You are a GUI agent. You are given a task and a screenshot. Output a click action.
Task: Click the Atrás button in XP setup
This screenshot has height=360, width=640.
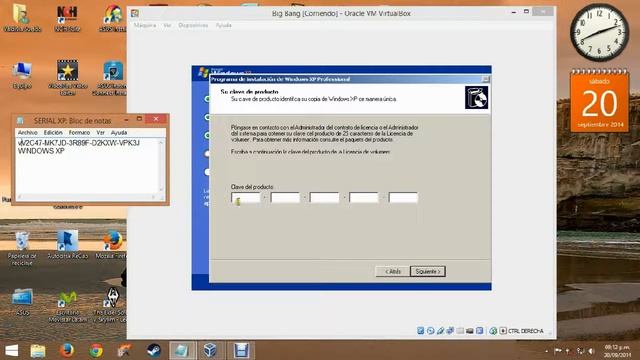tap(393, 271)
